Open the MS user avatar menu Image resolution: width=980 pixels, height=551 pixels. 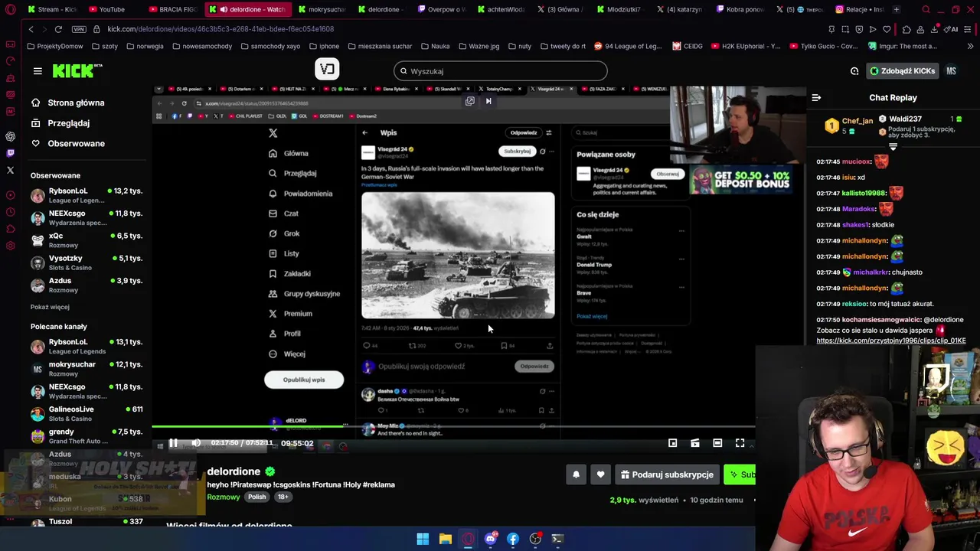click(951, 71)
